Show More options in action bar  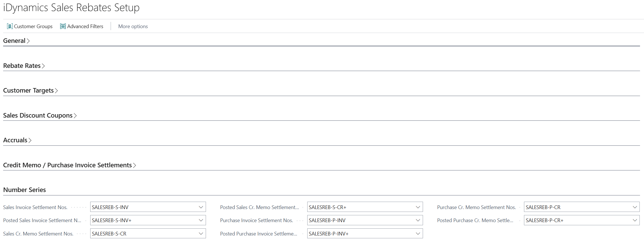pos(133,26)
